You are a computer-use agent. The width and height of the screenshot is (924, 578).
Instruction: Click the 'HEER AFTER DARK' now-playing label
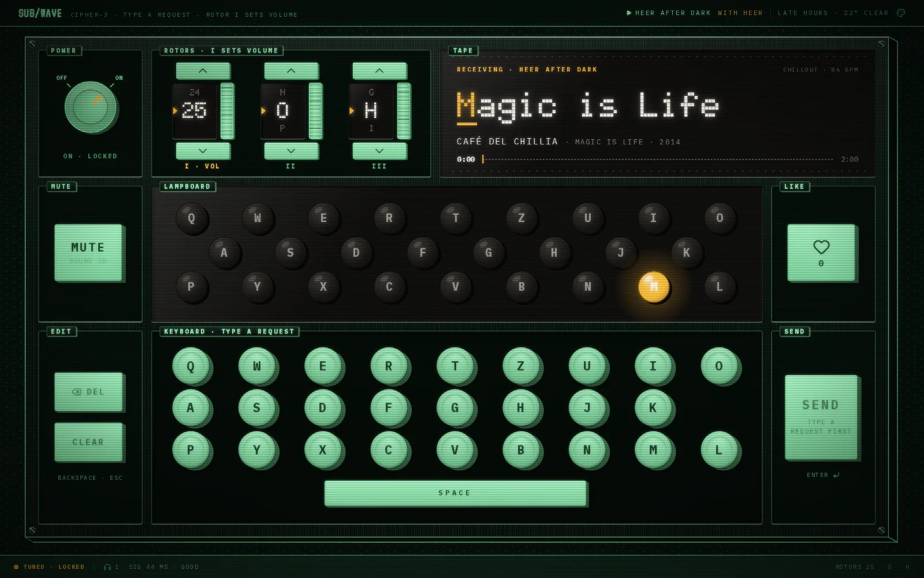pyautogui.click(x=673, y=13)
